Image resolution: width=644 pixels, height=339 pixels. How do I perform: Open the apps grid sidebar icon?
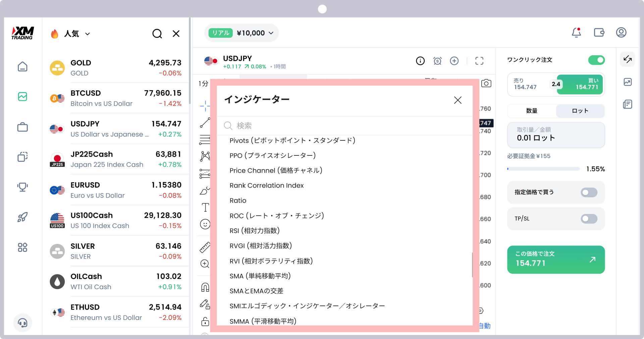click(x=22, y=248)
